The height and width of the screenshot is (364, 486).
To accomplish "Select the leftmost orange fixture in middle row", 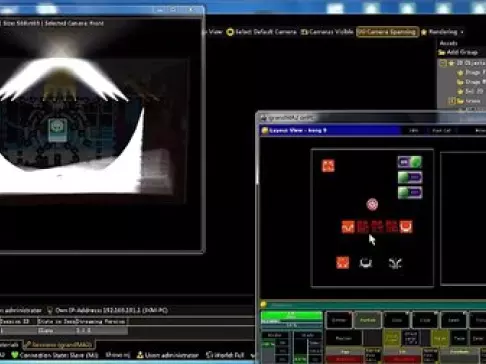I will tap(348, 227).
